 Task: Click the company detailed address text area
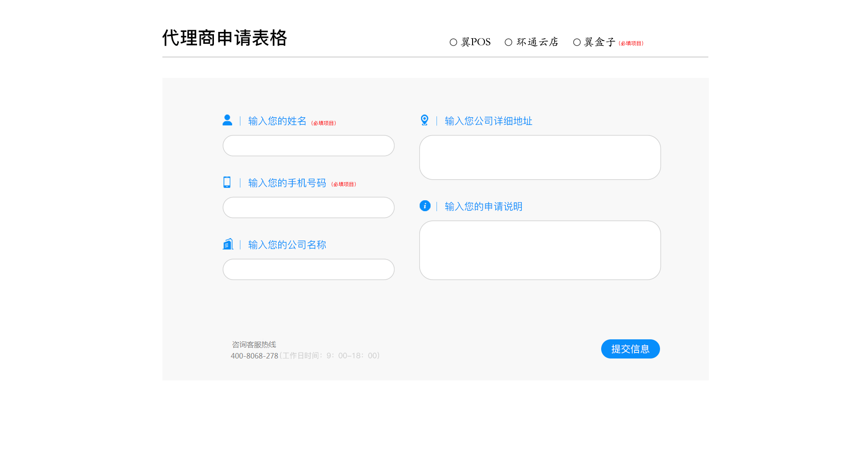pos(540,157)
